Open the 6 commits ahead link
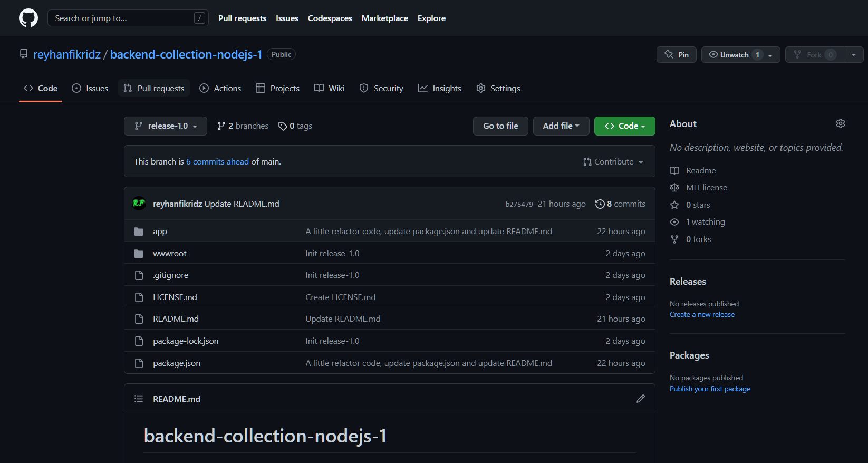Image resolution: width=868 pixels, height=463 pixels. [217, 162]
